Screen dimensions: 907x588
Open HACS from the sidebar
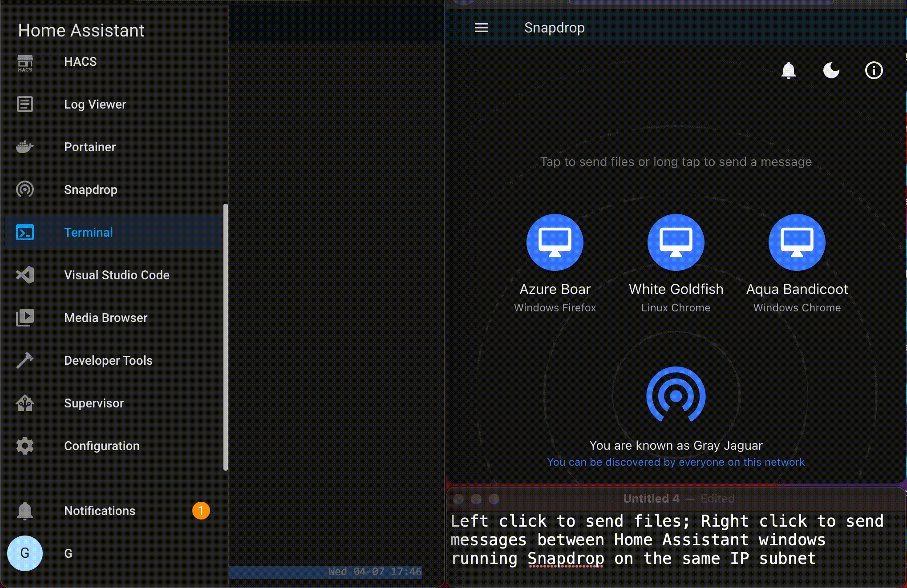coord(80,62)
